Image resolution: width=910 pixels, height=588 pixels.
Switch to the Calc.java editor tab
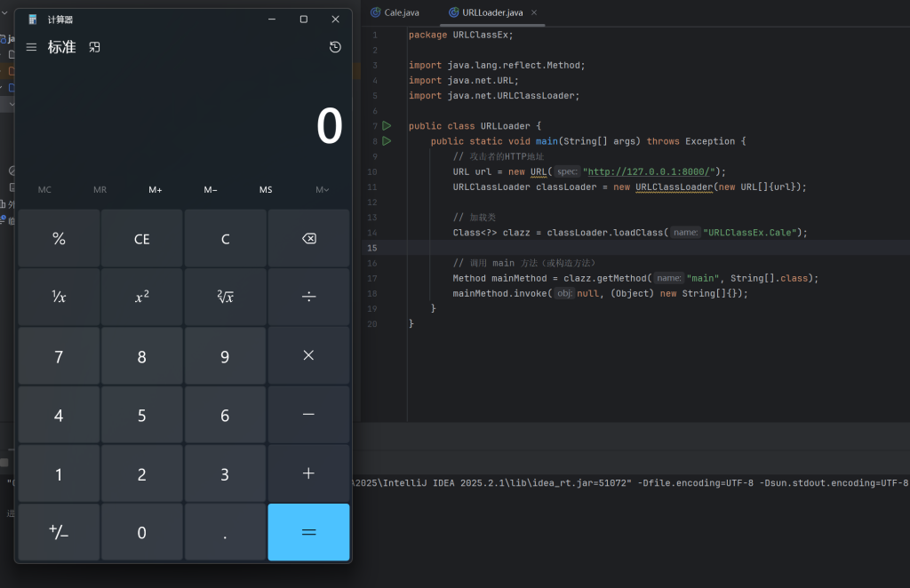pos(401,12)
